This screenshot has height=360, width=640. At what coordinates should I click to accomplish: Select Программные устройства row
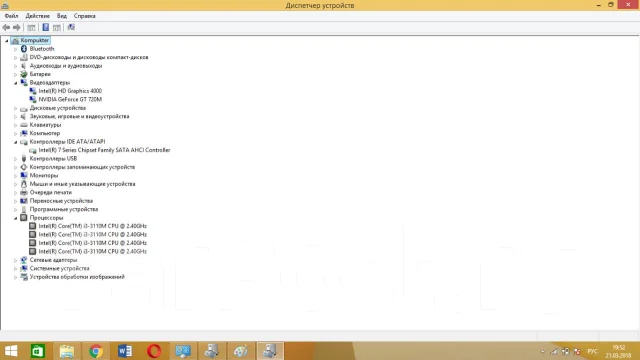pos(64,209)
